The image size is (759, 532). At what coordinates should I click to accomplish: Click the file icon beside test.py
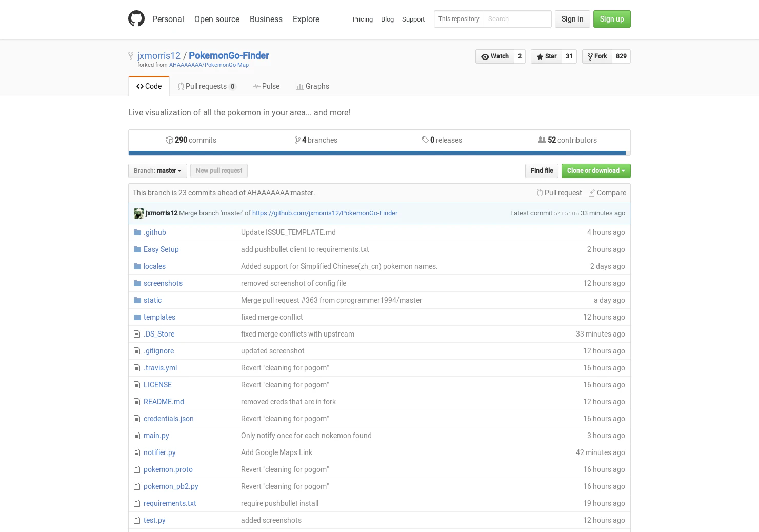point(137,520)
